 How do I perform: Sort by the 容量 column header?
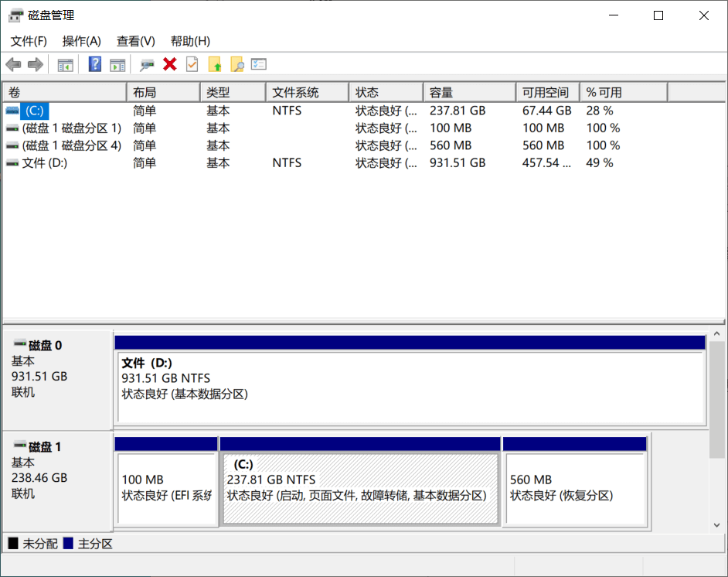click(469, 93)
